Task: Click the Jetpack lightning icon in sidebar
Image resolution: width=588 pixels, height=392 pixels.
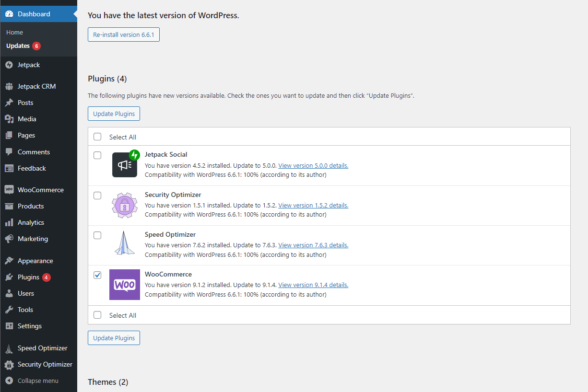Action: pos(9,65)
